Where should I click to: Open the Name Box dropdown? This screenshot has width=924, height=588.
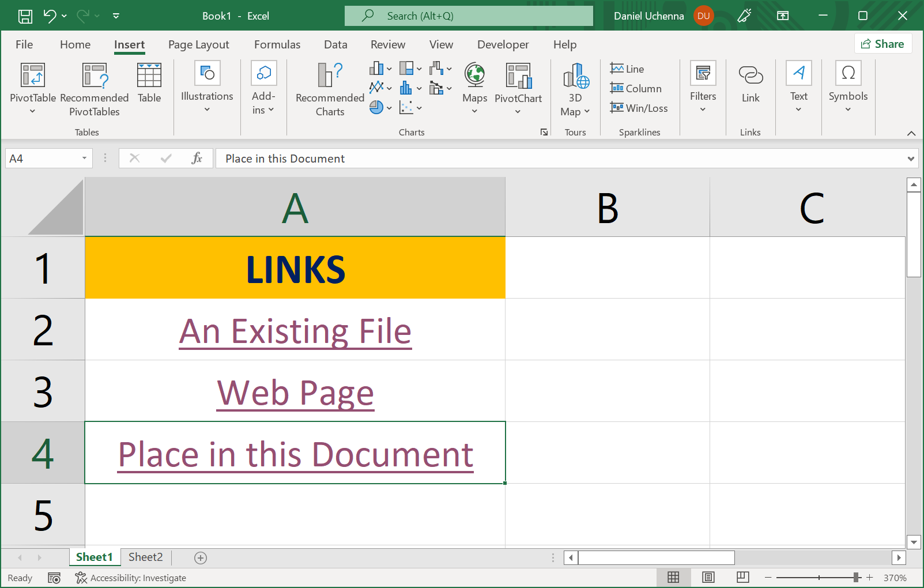tap(83, 158)
